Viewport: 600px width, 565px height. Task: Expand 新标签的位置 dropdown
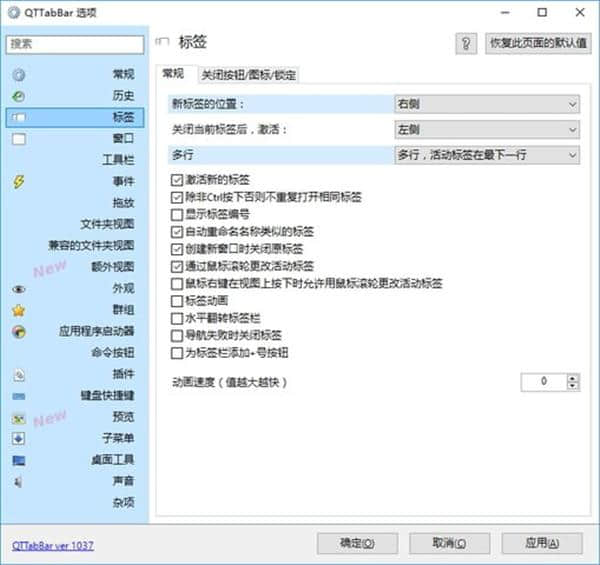coord(487,104)
